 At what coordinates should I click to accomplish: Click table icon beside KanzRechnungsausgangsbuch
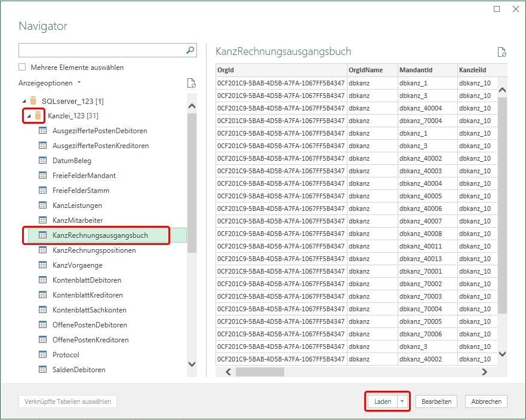[42, 235]
